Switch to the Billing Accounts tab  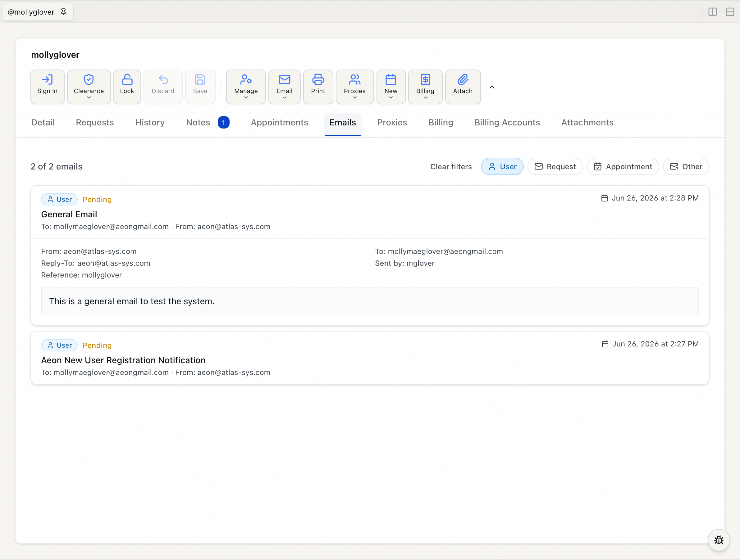pyautogui.click(x=507, y=122)
